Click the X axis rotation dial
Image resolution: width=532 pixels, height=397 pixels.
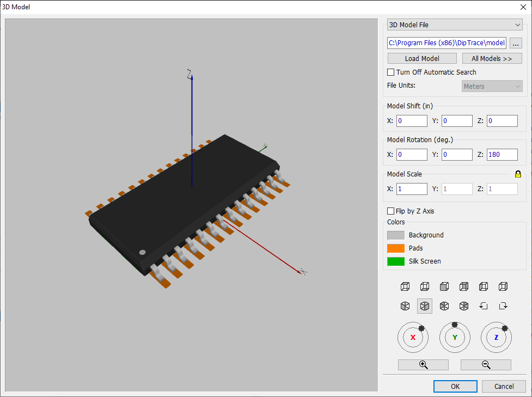(413, 337)
